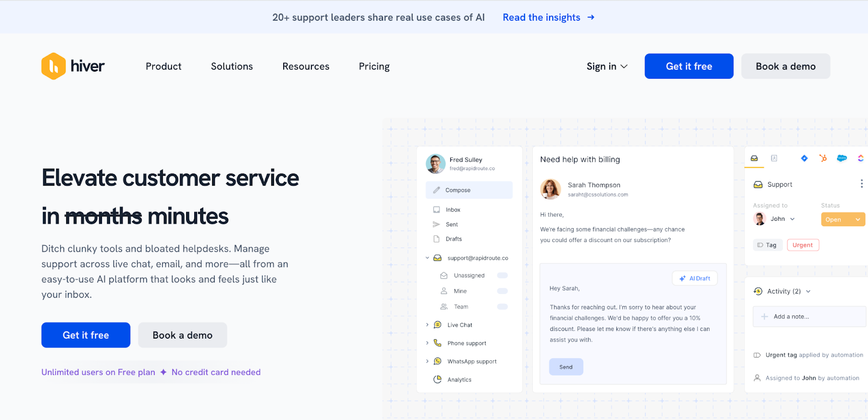Click the orange HubSpot icon

823,158
